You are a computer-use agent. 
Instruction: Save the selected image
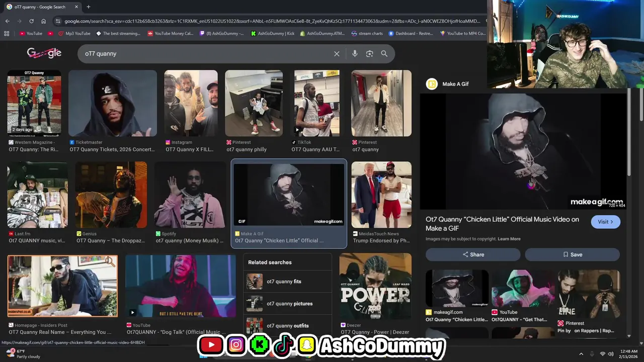click(x=572, y=254)
